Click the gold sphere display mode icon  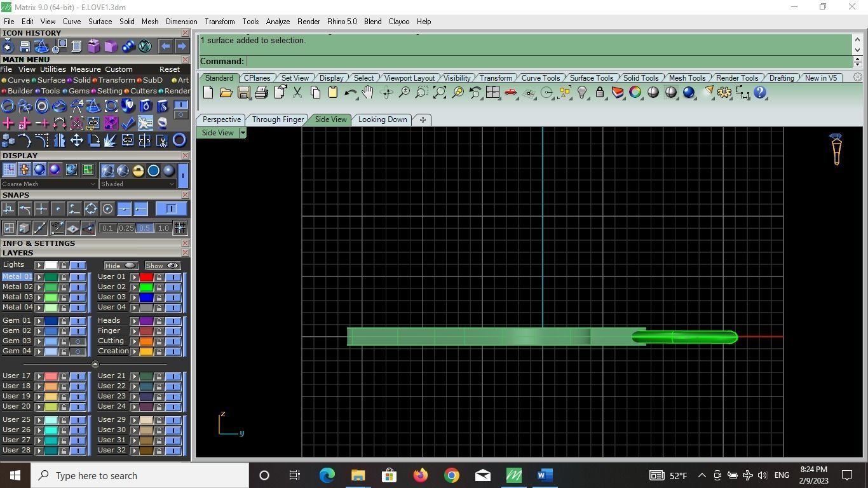pos(138,170)
